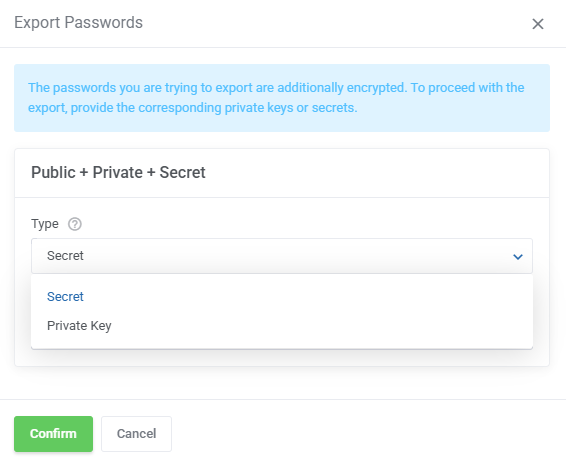Click the Type field label
The width and height of the screenshot is (566, 464).
click(45, 224)
